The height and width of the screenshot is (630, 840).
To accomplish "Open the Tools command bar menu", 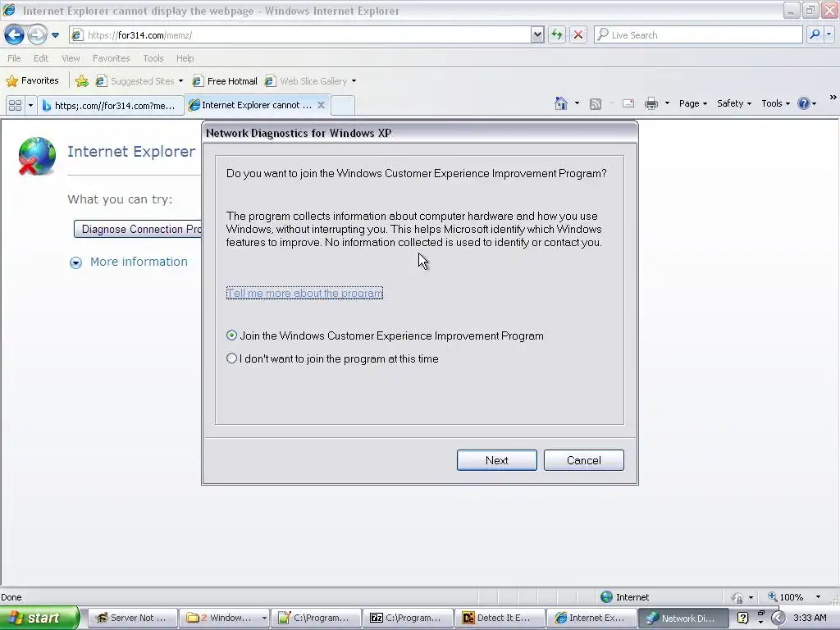I will (x=776, y=103).
